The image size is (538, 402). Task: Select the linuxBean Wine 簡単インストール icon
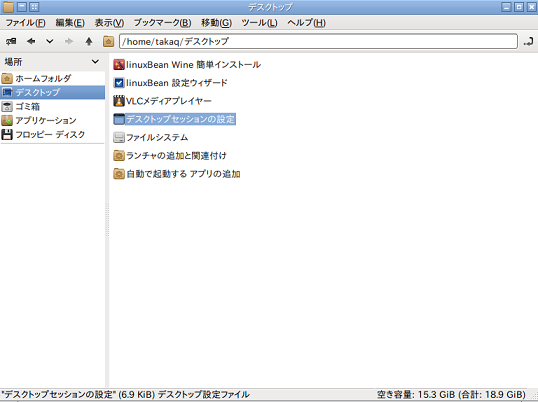pyautogui.click(x=119, y=64)
